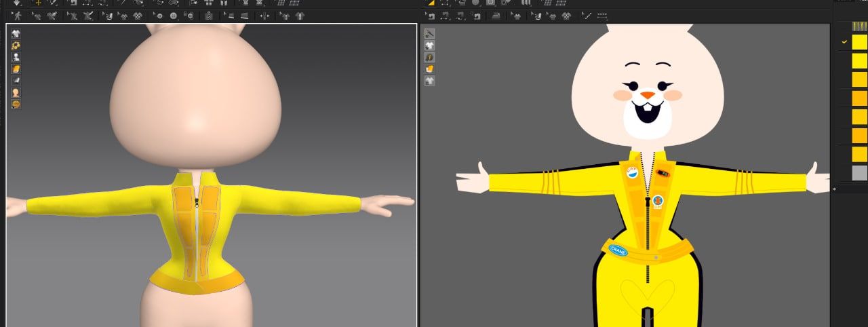
Task: Click the zipper tool icon in 3D toolbar
Action: click(x=209, y=16)
